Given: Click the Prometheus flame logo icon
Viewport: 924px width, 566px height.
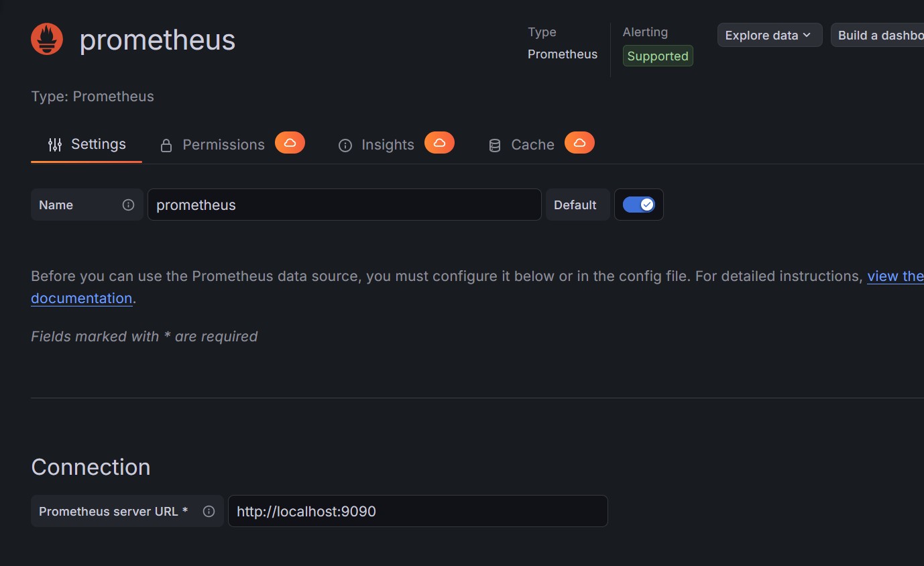Looking at the screenshot, I should click(47, 40).
